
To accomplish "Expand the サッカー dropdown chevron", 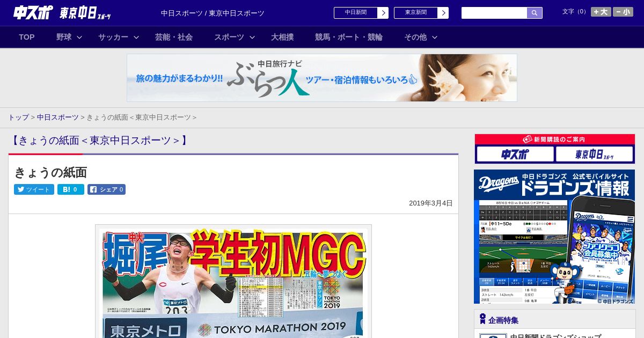I will pos(136,38).
